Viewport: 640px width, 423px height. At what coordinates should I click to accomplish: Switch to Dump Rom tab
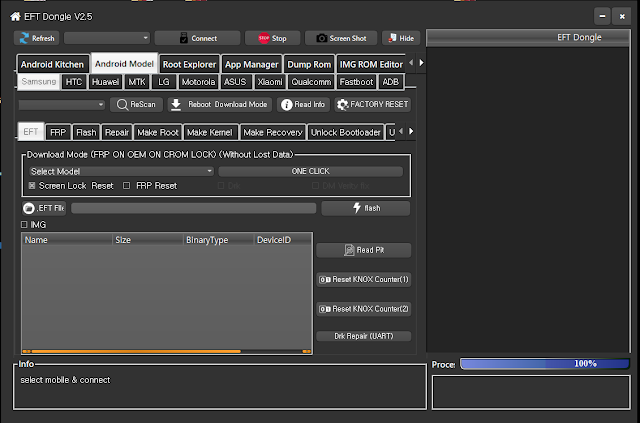(309, 64)
